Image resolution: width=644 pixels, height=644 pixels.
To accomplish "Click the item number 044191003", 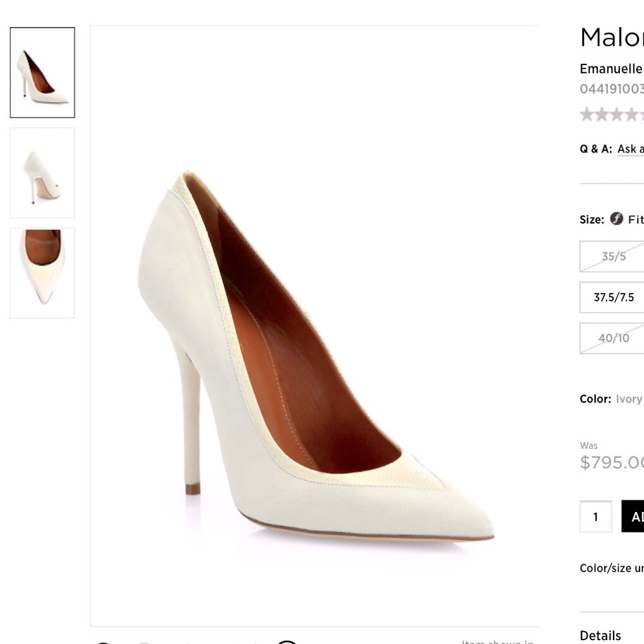I will 612,89.
